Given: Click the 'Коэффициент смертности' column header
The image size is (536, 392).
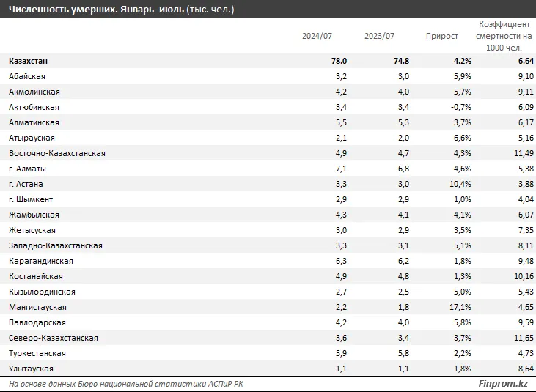Looking at the screenshot, I should tap(504, 36).
